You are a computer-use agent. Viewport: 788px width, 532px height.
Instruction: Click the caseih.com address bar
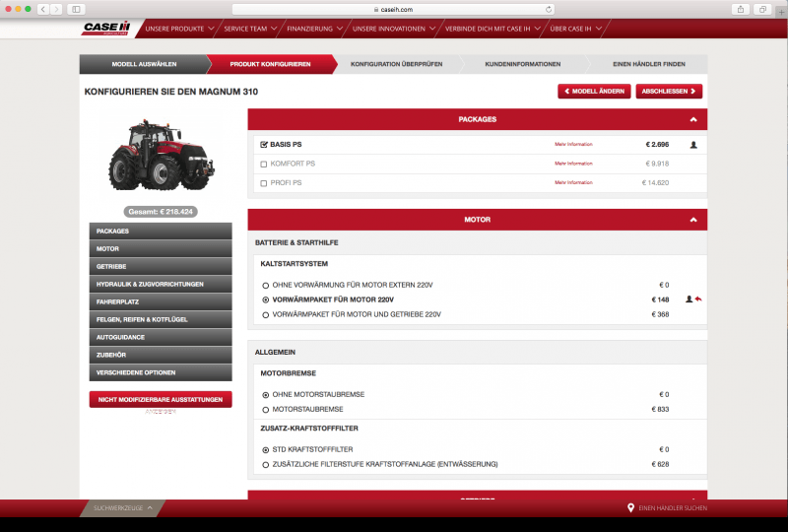point(393,9)
